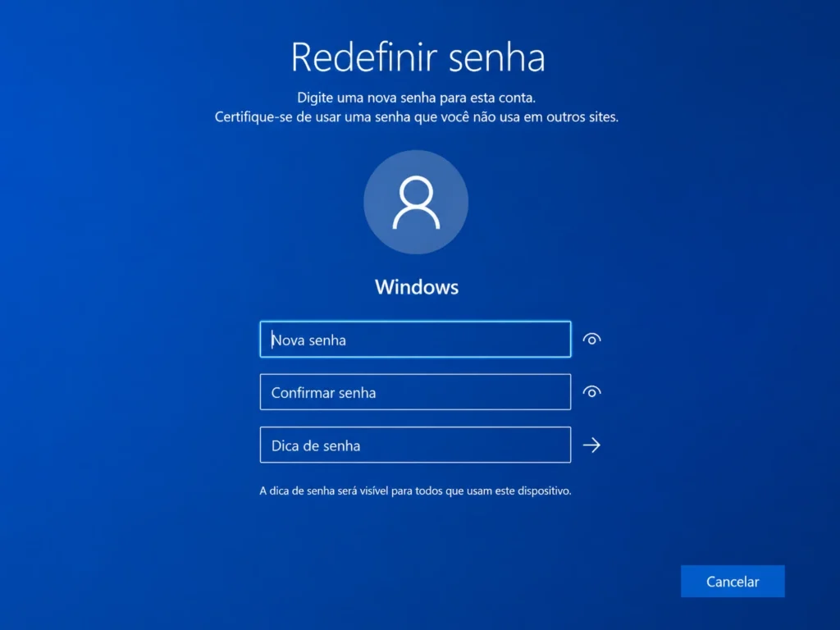Select the Dica de senha field
The image size is (840, 630).
pos(415,445)
